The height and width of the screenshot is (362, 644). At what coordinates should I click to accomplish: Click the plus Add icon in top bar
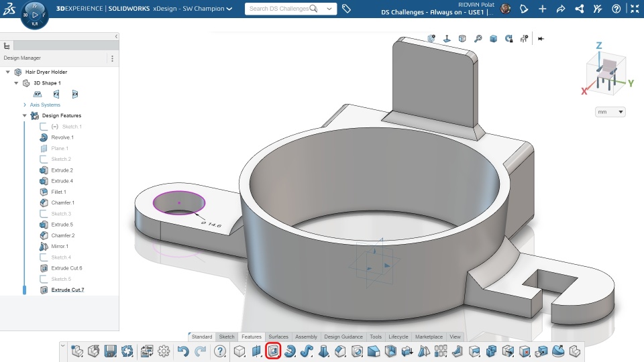click(x=543, y=9)
